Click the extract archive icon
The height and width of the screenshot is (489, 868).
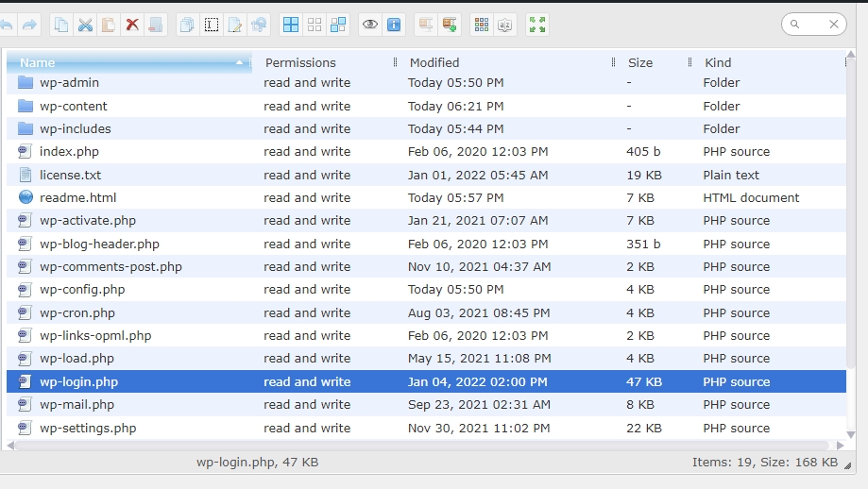point(426,25)
